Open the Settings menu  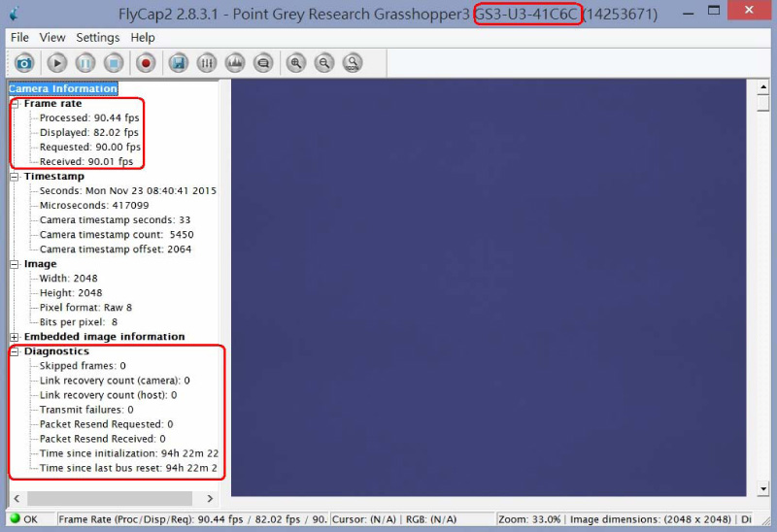point(97,37)
